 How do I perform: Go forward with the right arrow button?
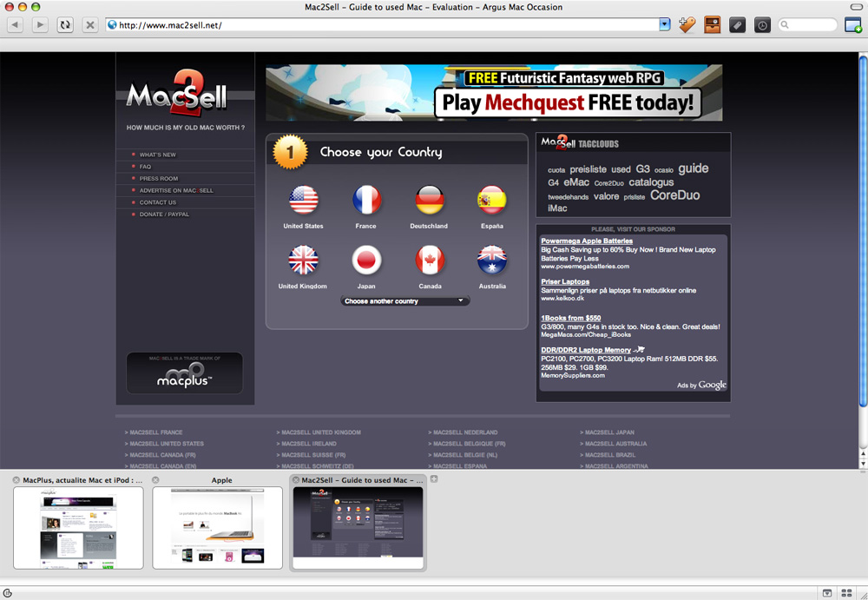coord(40,25)
